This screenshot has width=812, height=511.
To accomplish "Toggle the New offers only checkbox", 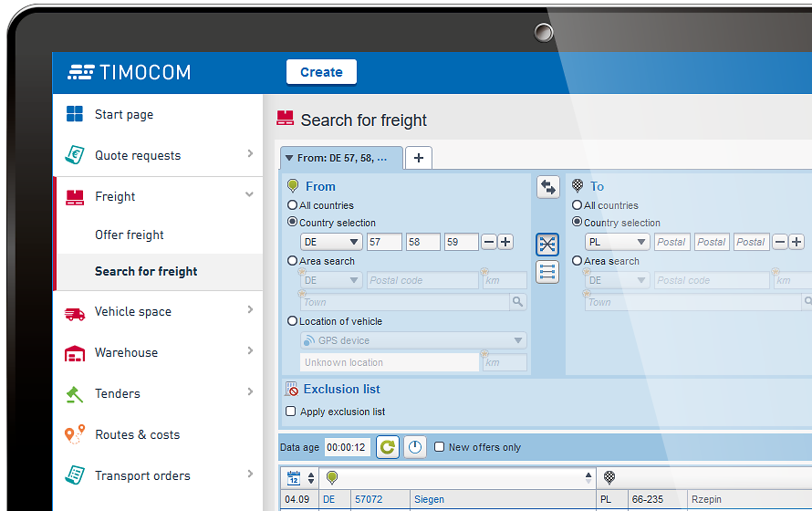I will point(440,447).
